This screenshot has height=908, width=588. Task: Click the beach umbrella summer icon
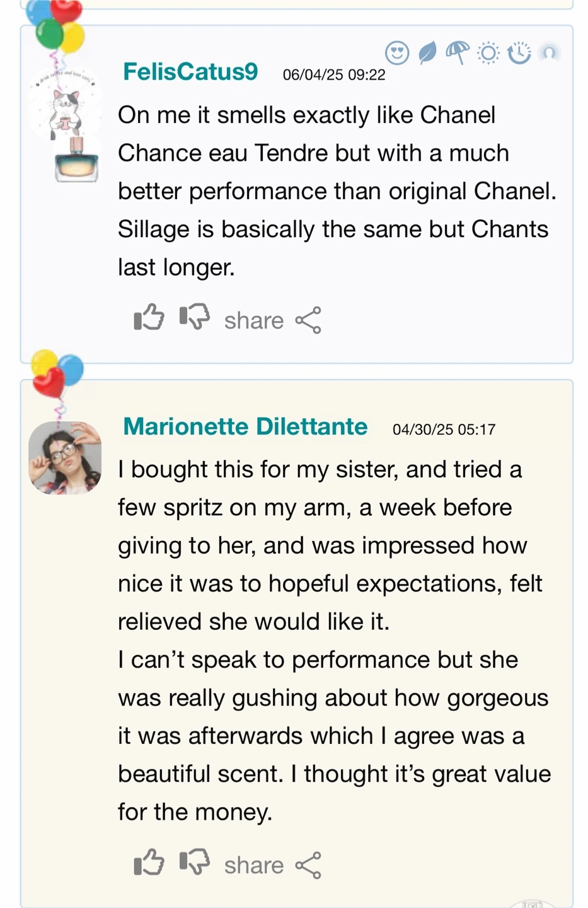click(458, 53)
